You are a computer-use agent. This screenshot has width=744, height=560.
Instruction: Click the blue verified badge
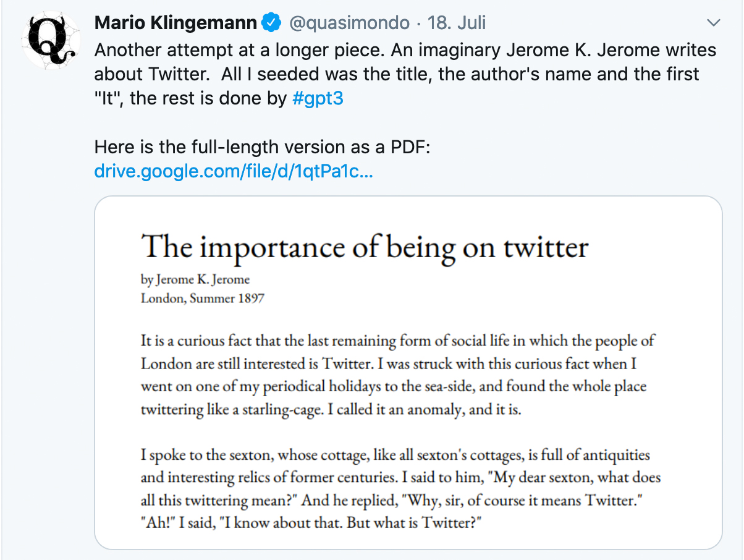(x=270, y=23)
